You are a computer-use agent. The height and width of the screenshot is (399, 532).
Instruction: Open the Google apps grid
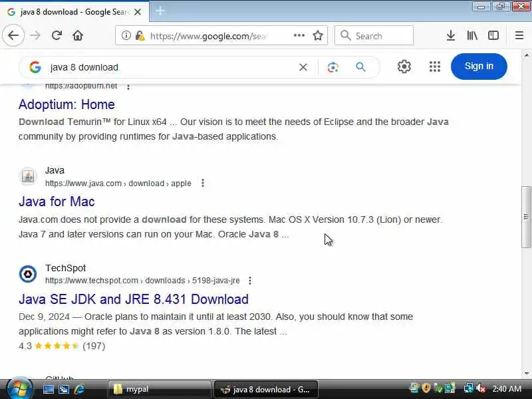(435, 66)
